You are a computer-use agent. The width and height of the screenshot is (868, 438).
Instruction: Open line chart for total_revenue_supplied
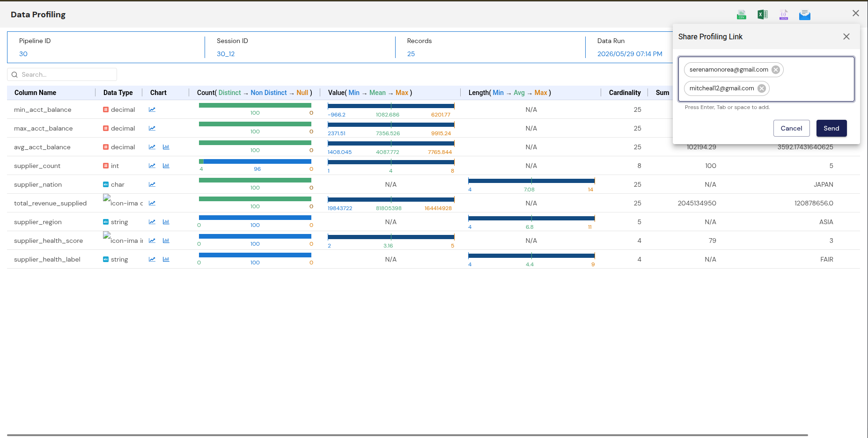pos(152,203)
